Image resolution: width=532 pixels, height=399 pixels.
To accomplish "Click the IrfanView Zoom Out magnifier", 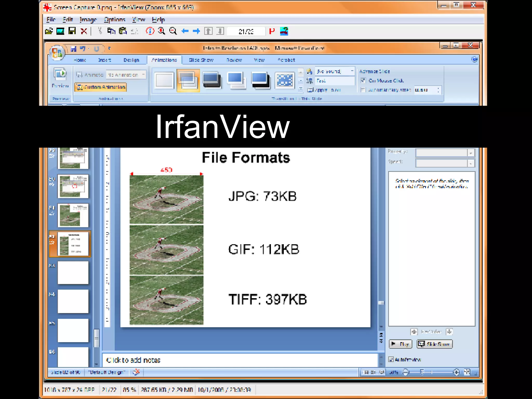I will click(x=173, y=31).
